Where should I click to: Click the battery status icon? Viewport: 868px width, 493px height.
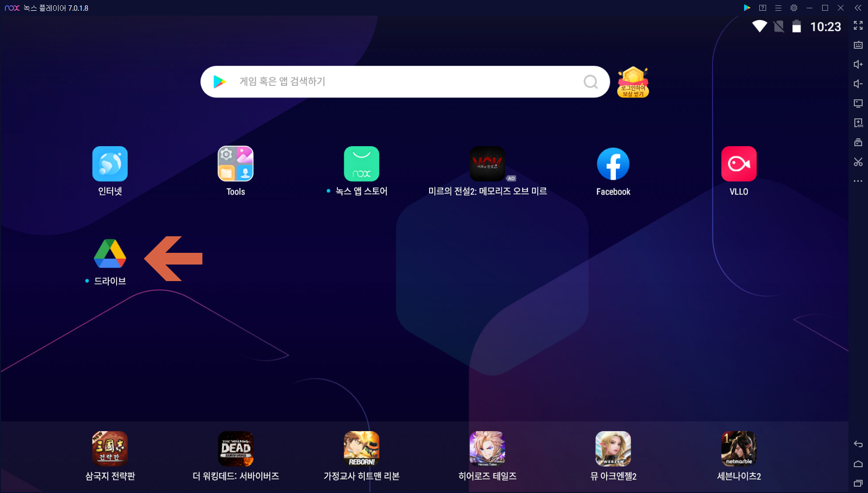tap(796, 26)
